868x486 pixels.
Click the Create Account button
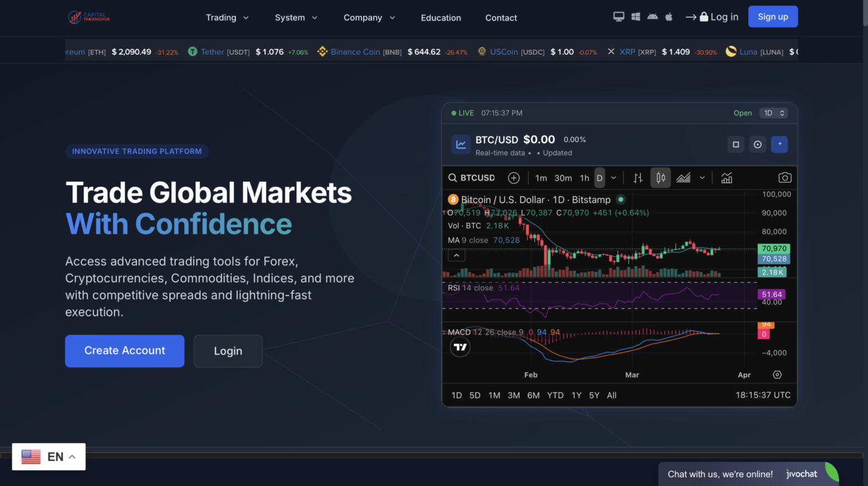click(x=124, y=351)
